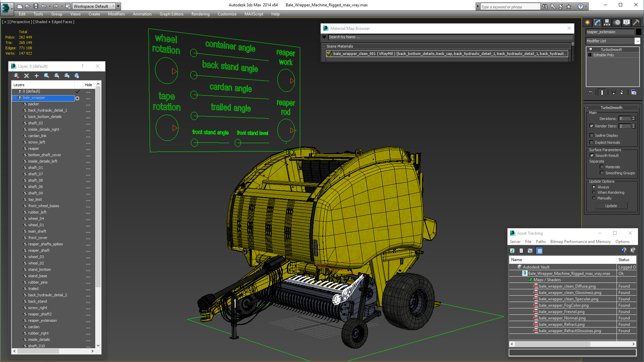644x362 pixels.
Task: Open the Modify command panel tab
Action: click(x=597, y=22)
